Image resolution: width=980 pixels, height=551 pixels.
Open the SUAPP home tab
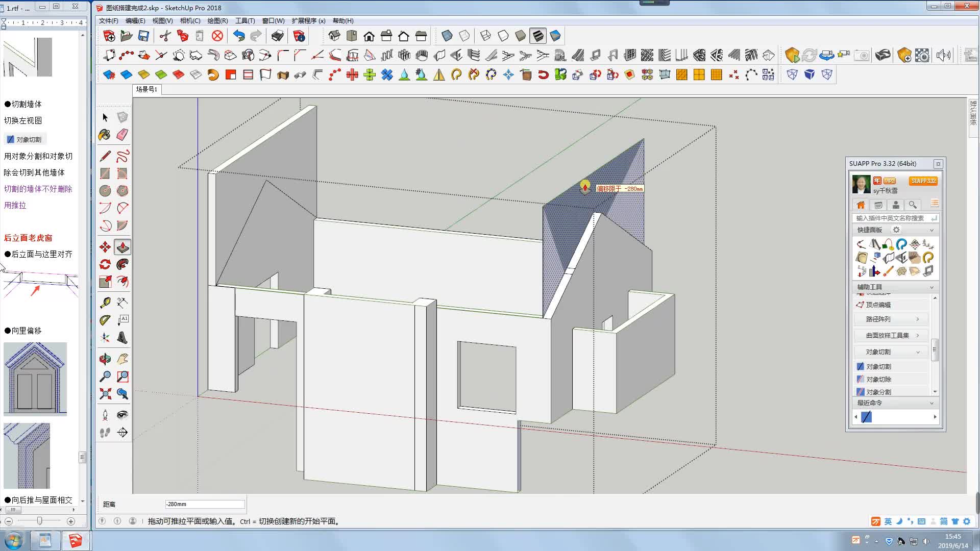(x=861, y=205)
